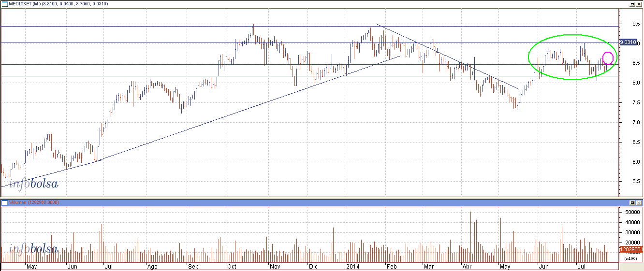Click the Oct label on time axis
Viewport: 644px width, 271px height.
click(x=232, y=266)
